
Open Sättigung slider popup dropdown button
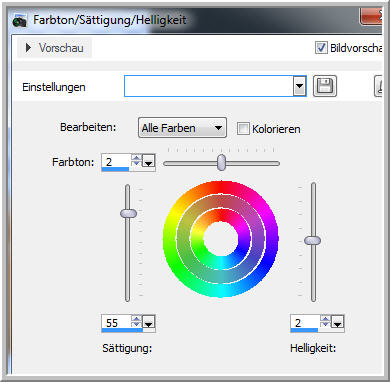(x=148, y=322)
